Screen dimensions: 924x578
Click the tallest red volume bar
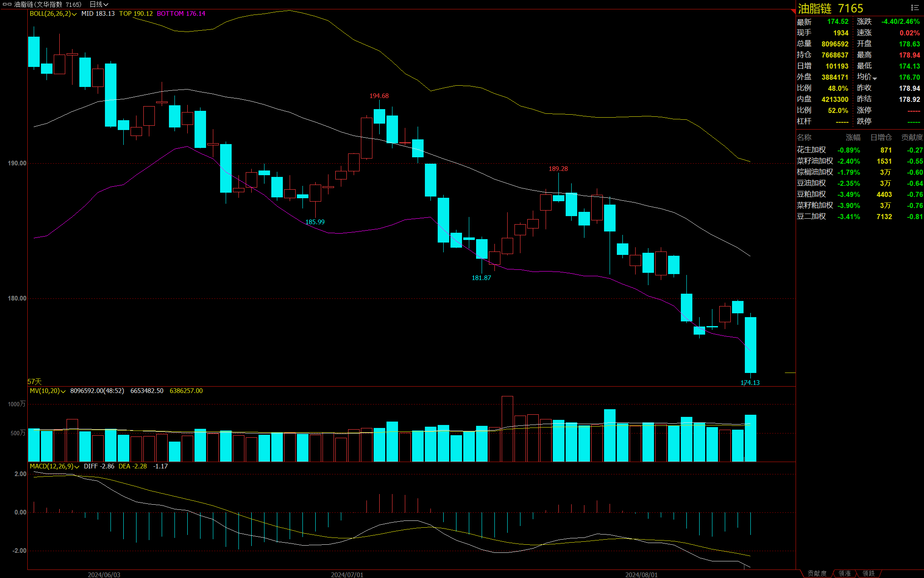pos(507,429)
